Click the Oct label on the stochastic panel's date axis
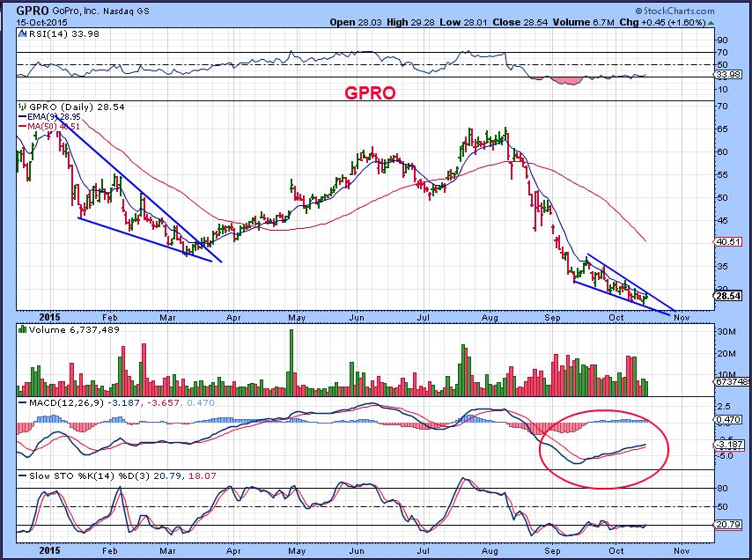752x560 pixels. pyautogui.click(x=616, y=551)
